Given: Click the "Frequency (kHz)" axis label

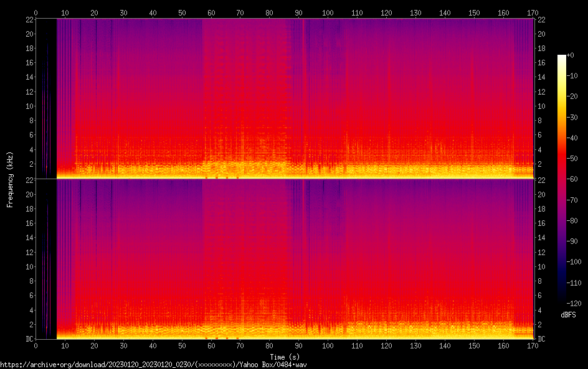Looking at the screenshot, I should click(x=9, y=179).
